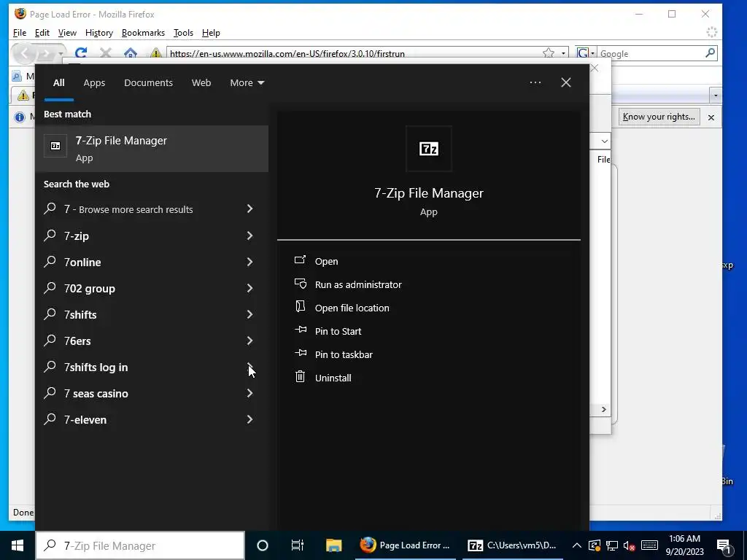Screen dimensions: 747x560
Task: Open the search panel options (three dots)
Action: click(x=535, y=82)
